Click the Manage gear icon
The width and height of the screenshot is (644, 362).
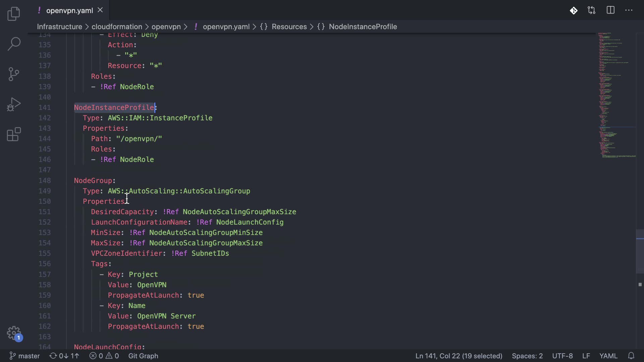(14, 333)
